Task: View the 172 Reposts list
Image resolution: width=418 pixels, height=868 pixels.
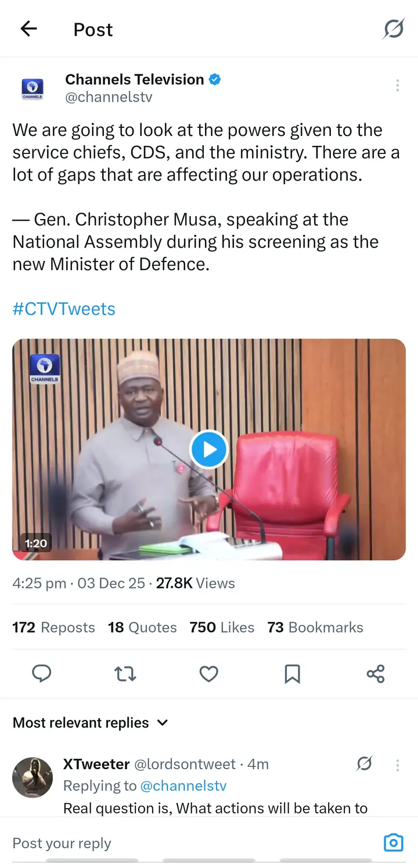Action: point(53,627)
